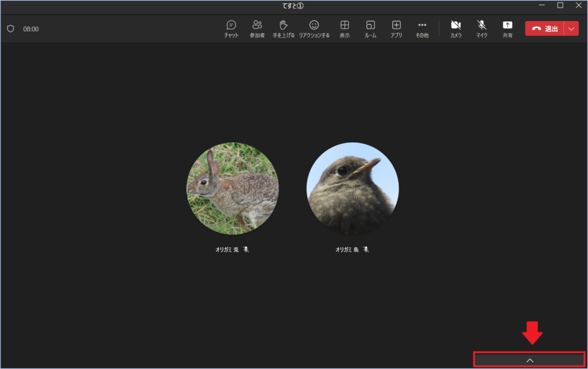Image resolution: width=588 pixels, height=369 pixels.
Task: Toggle the カメラ camera on
Action: [x=456, y=29]
